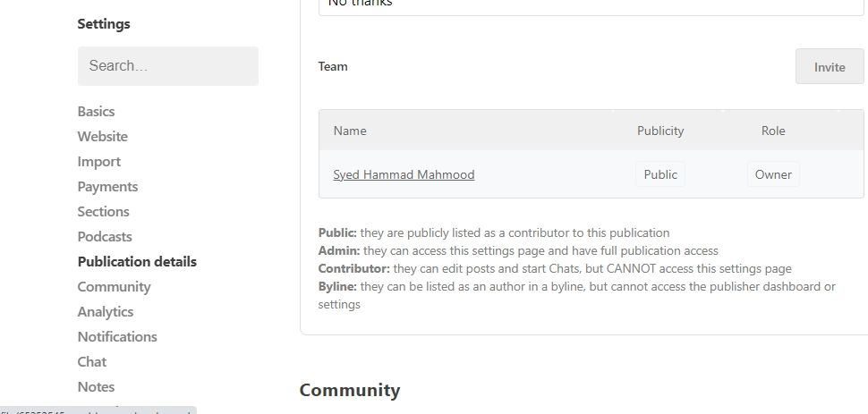Go to Website settings

[x=102, y=137]
